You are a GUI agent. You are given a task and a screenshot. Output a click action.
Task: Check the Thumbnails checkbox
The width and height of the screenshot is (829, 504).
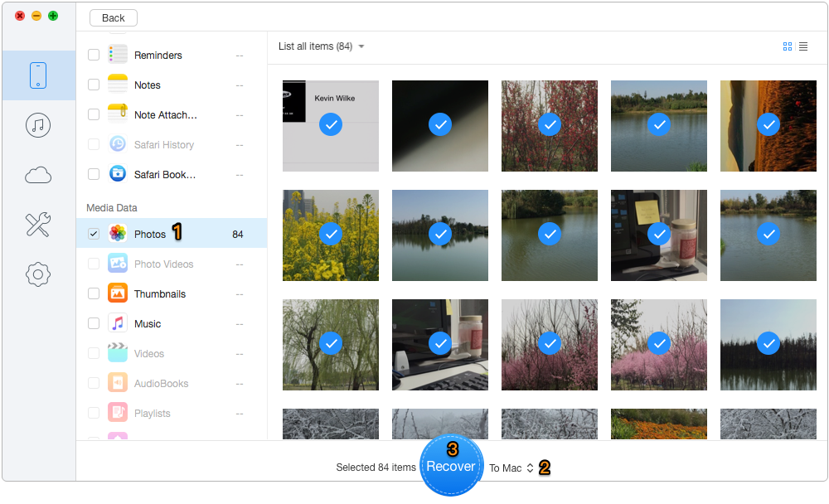94,293
